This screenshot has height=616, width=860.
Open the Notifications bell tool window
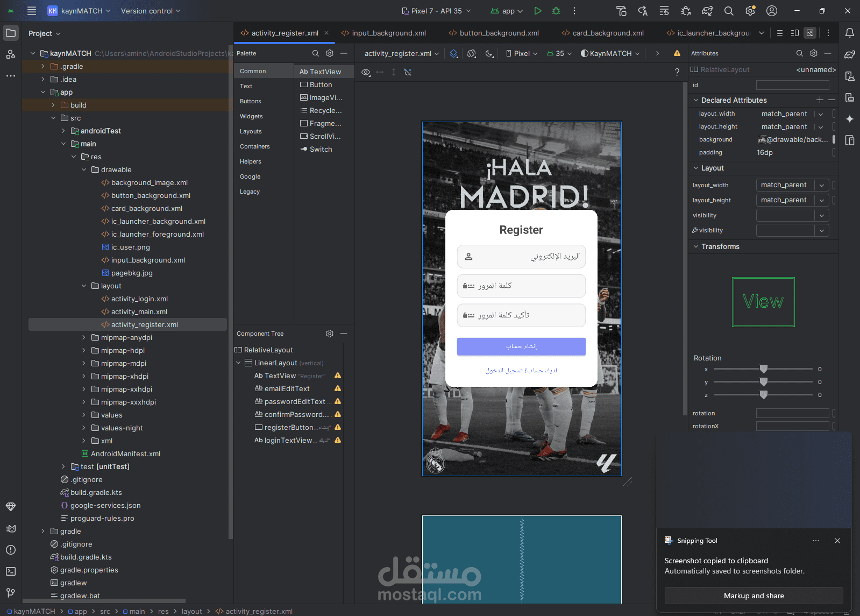850,33
